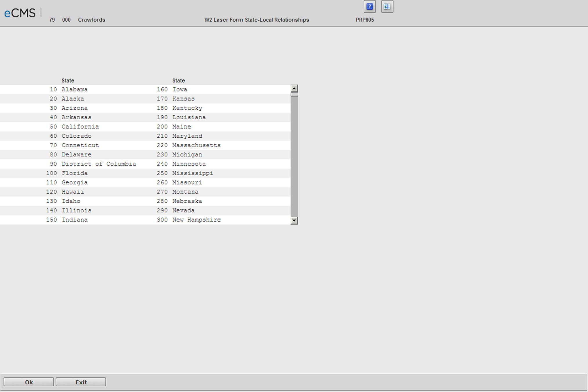Image resolution: width=588 pixels, height=392 pixels.
Task: Select the Nebraska entry
Action: point(187,201)
